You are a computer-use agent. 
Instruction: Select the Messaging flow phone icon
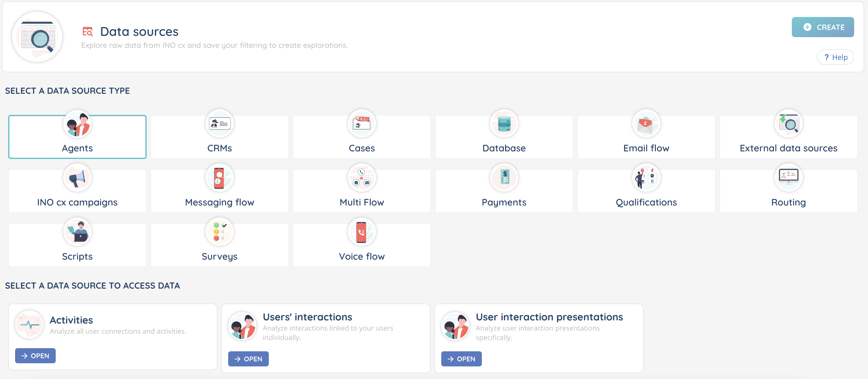click(219, 178)
